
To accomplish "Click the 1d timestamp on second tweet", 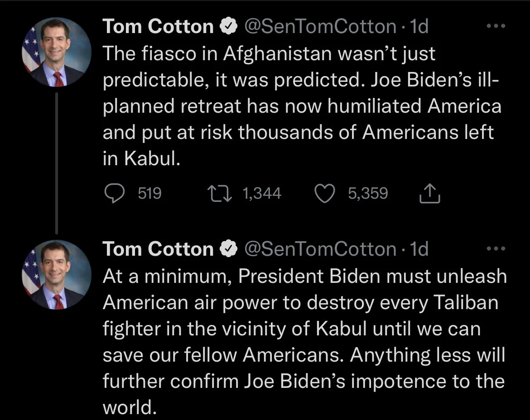I will 419,249.
